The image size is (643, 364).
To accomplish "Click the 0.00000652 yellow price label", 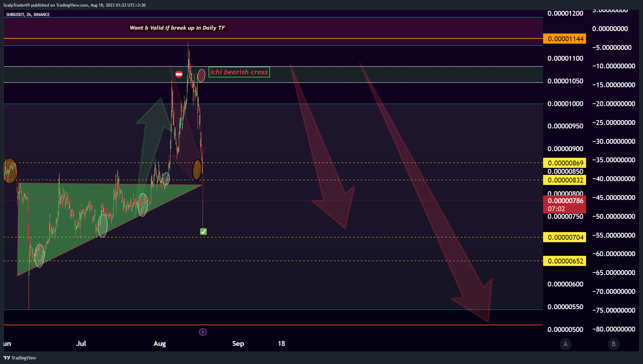I will (x=565, y=261).
